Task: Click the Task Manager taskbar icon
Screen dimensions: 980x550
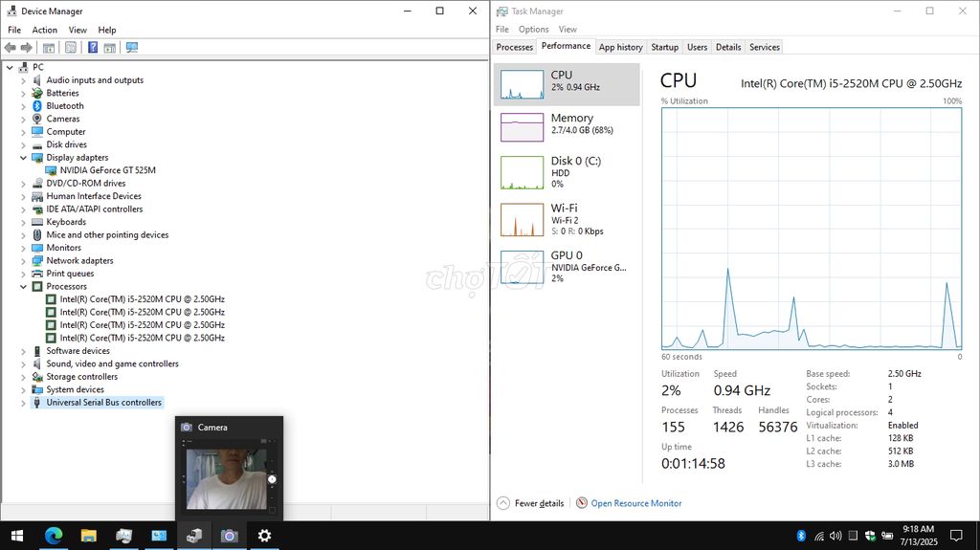Action: coord(123,536)
